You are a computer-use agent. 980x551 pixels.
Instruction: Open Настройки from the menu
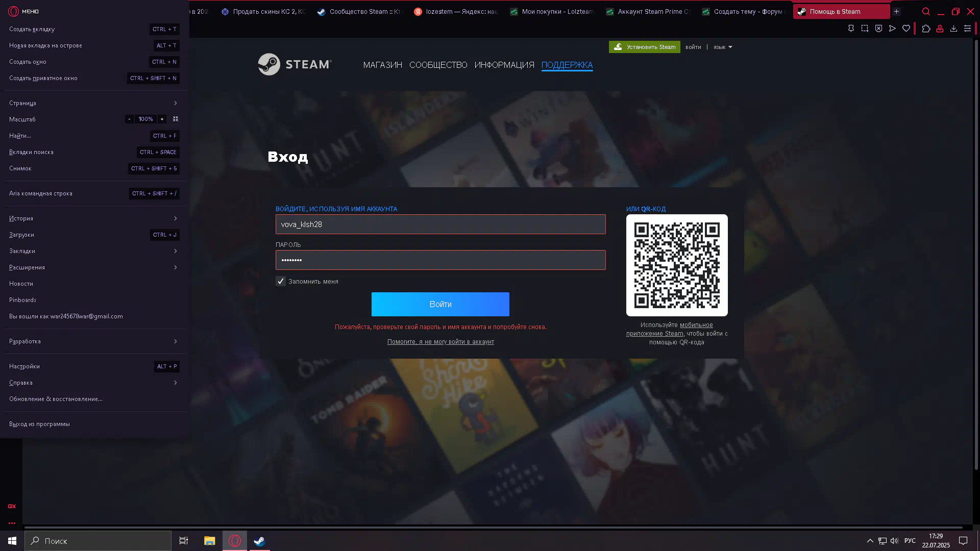point(94,366)
